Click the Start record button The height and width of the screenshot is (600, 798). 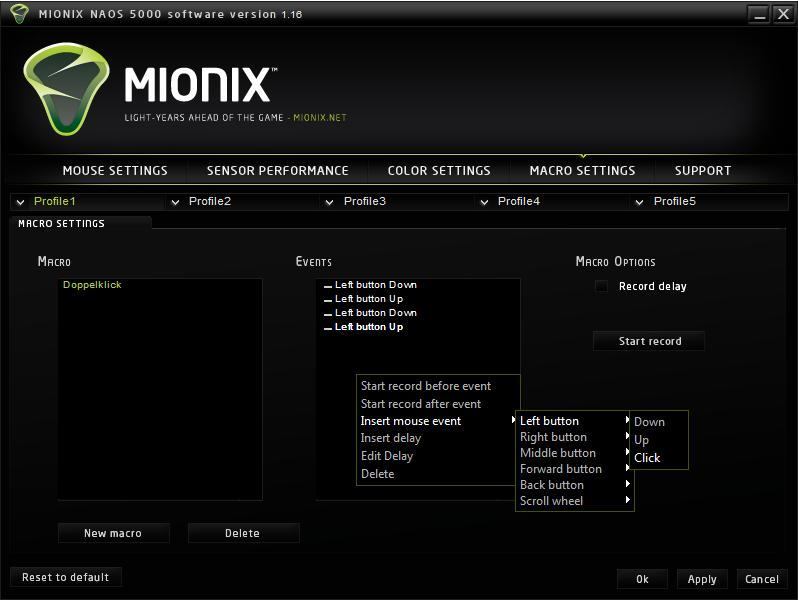click(x=649, y=341)
